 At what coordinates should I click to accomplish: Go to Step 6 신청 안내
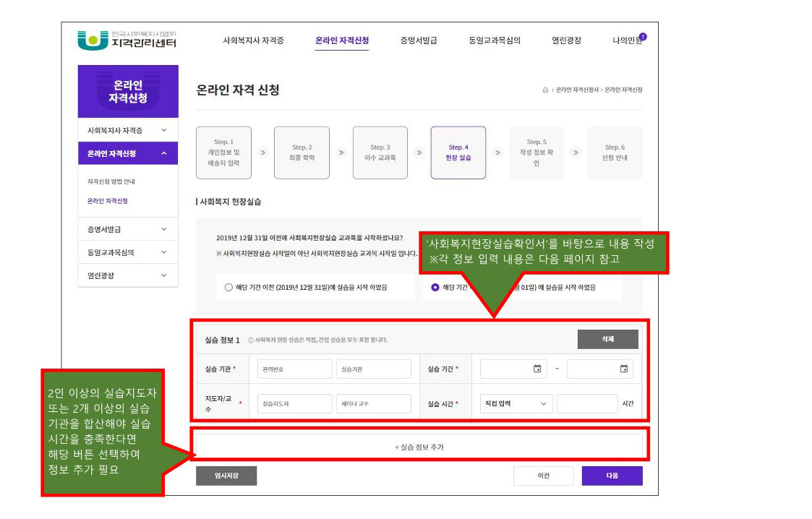615,153
